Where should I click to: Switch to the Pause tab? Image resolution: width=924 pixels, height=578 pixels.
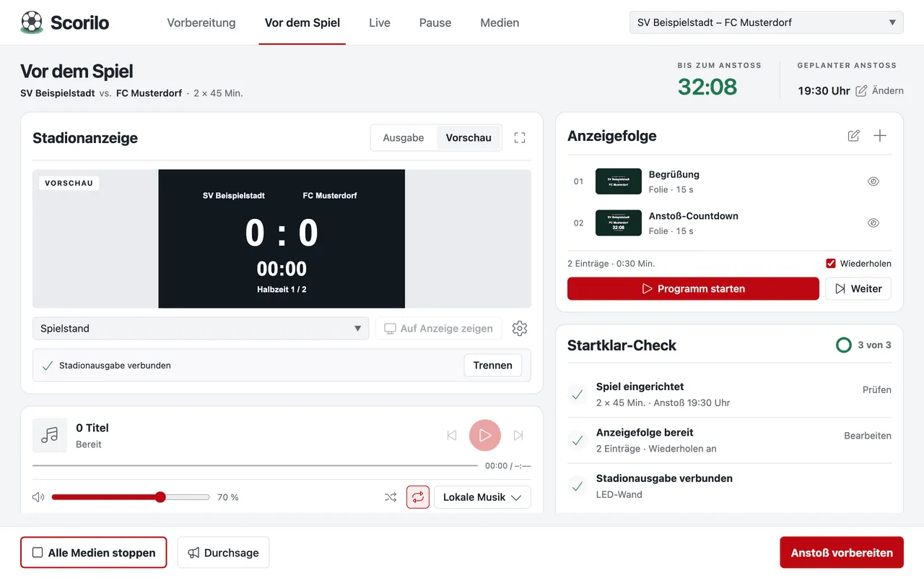tap(435, 22)
